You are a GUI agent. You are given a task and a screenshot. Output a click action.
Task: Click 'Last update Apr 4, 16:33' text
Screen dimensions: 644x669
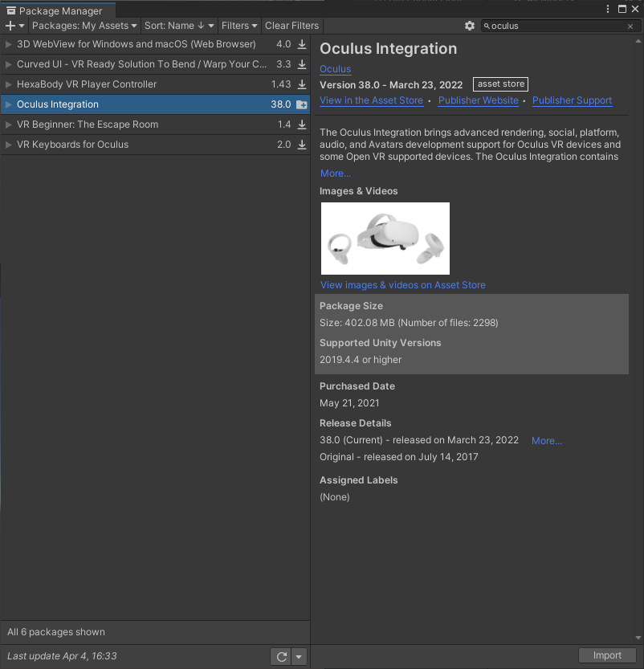(x=62, y=656)
